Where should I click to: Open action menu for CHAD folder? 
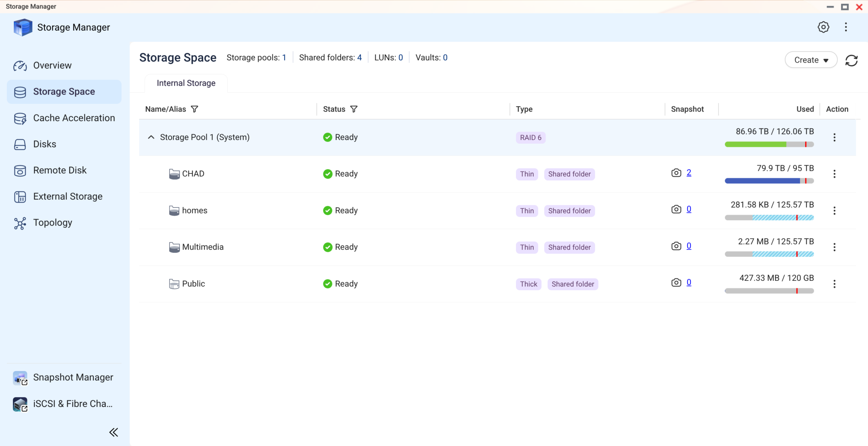click(x=834, y=174)
